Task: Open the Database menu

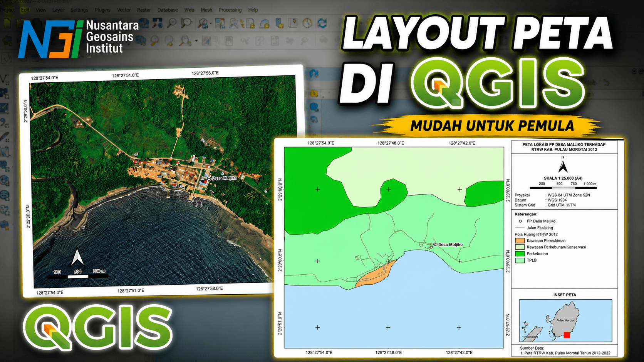Action: [x=168, y=10]
